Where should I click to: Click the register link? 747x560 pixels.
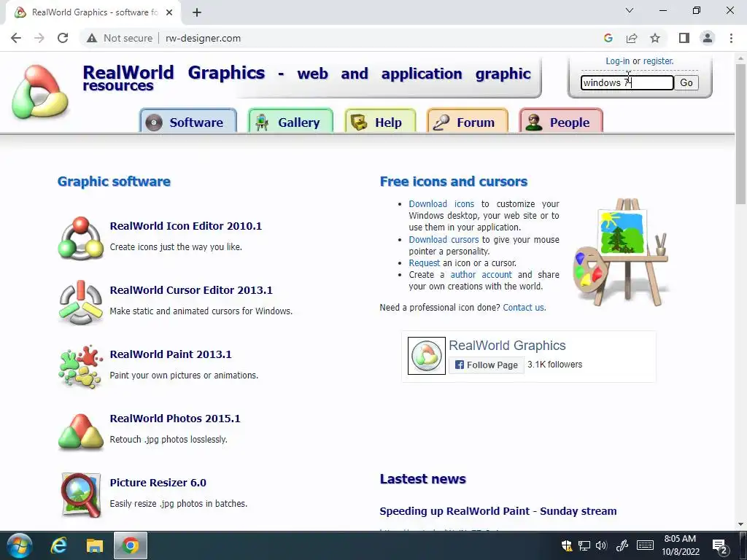(659, 61)
